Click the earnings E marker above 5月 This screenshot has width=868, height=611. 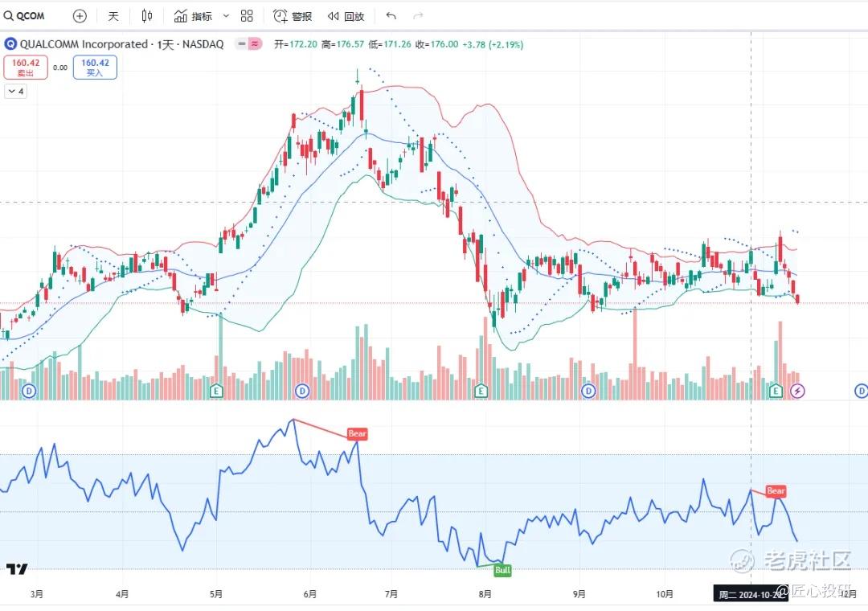(x=217, y=391)
